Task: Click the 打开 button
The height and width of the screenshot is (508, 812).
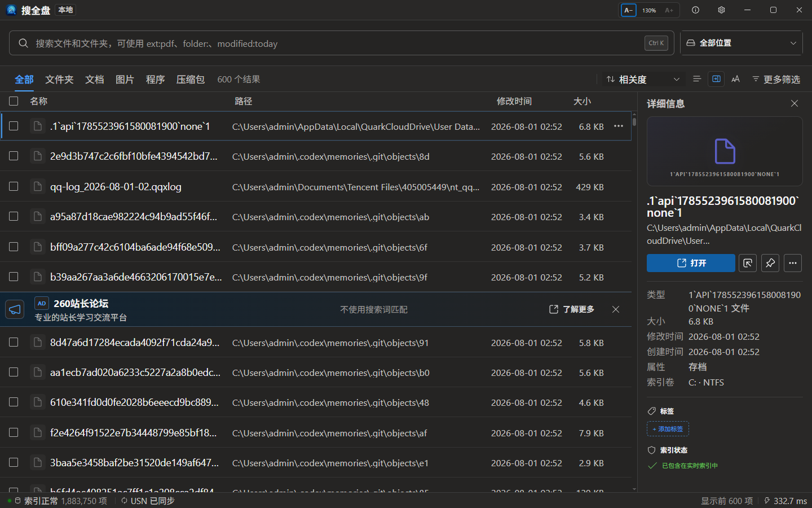Action: pyautogui.click(x=691, y=263)
